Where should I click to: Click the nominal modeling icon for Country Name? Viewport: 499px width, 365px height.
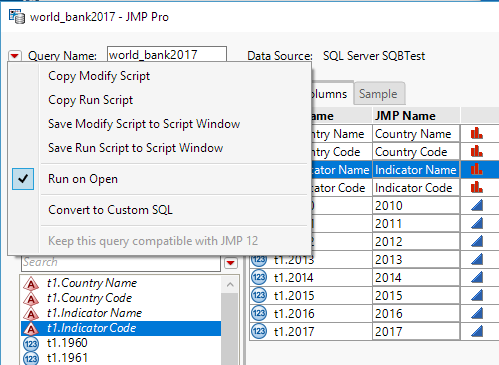[477, 133]
